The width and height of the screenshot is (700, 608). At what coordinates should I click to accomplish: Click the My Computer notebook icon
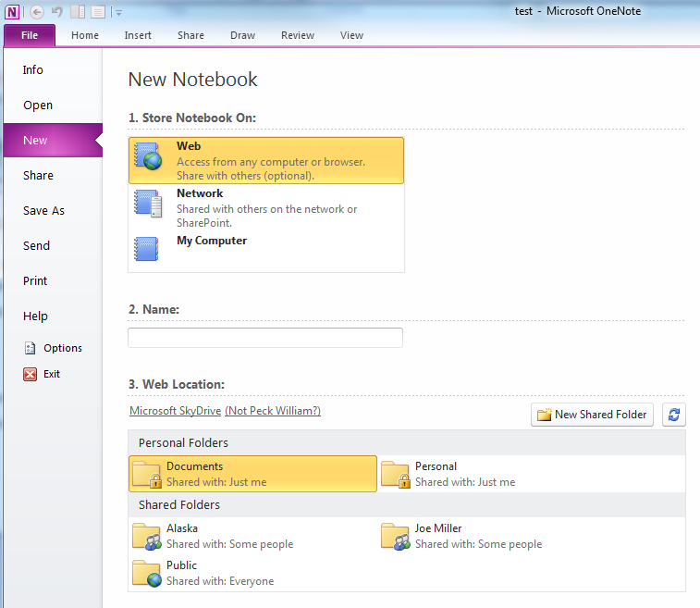pos(146,249)
